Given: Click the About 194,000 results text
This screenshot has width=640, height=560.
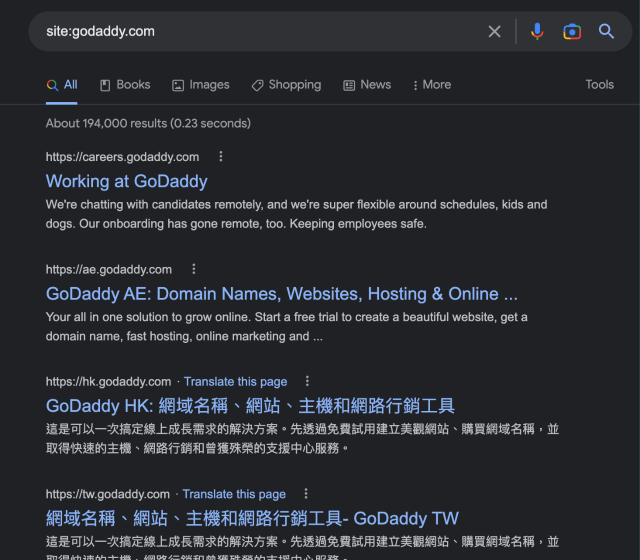Looking at the screenshot, I should [x=148, y=123].
